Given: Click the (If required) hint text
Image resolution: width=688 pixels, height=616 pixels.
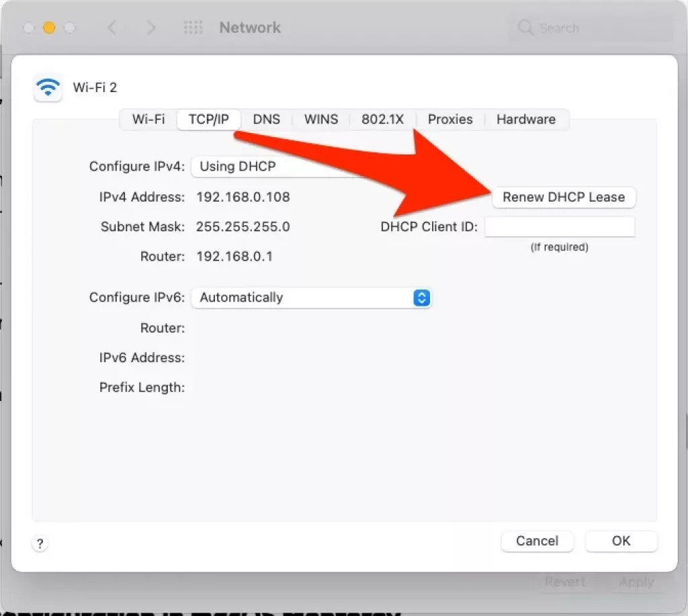Looking at the screenshot, I should [x=560, y=247].
